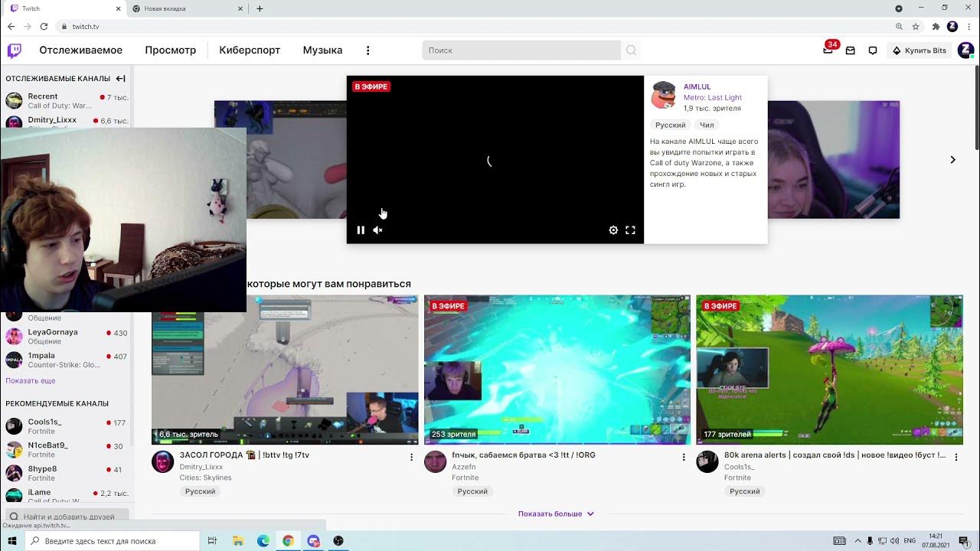
Task: Open AIMLUL channel avatar
Action: 664,96
